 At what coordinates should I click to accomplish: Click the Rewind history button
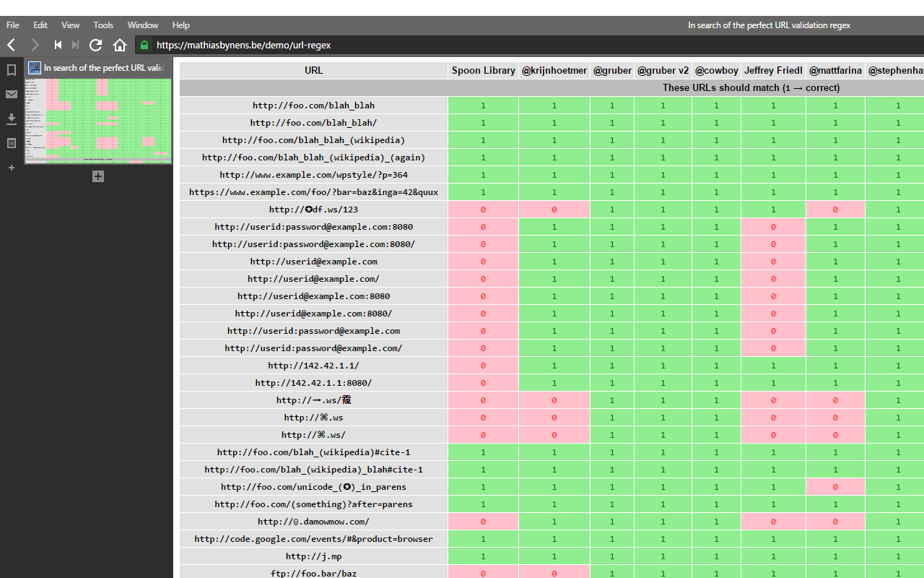(58, 45)
